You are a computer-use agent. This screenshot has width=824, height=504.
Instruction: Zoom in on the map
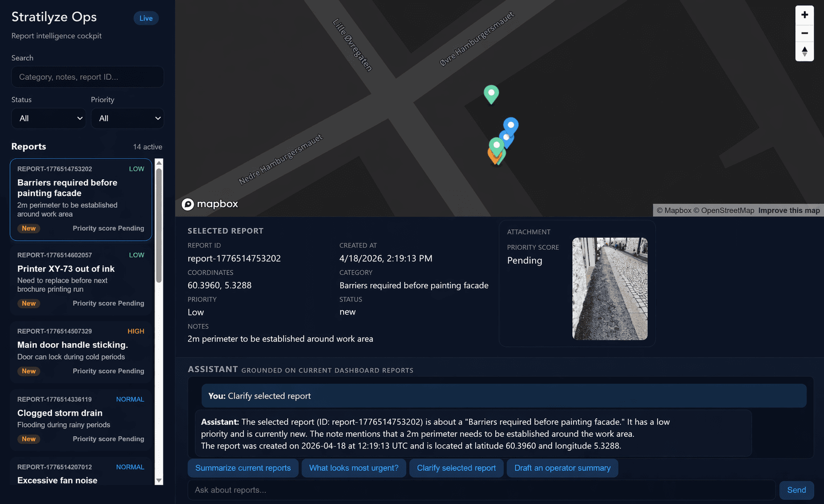(x=804, y=14)
